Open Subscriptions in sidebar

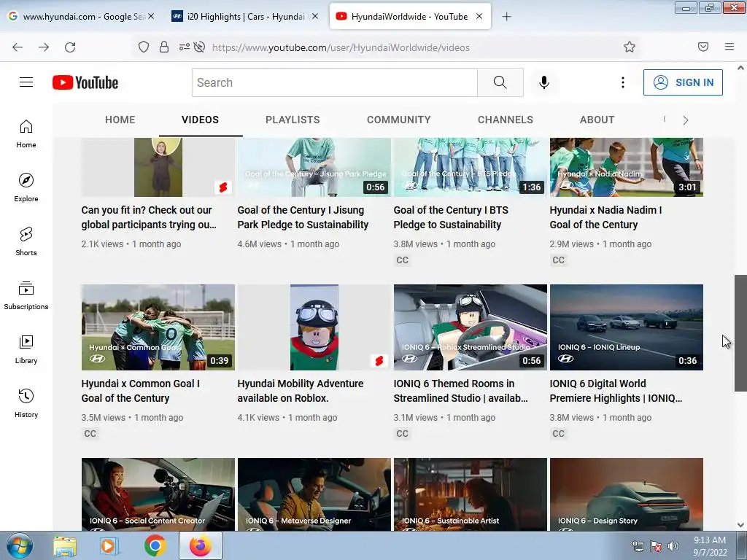pyautogui.click(x=26, y=296)
